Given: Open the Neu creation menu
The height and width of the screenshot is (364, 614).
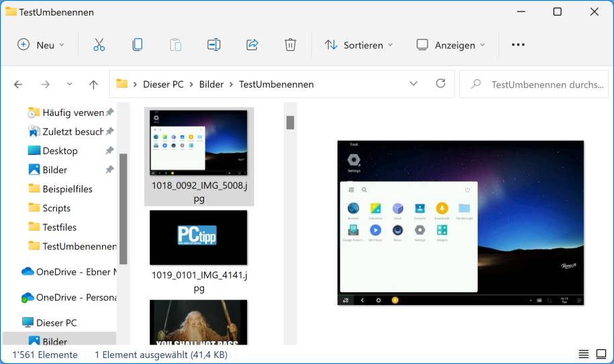Looking at the screenshot, I should 41,45.
